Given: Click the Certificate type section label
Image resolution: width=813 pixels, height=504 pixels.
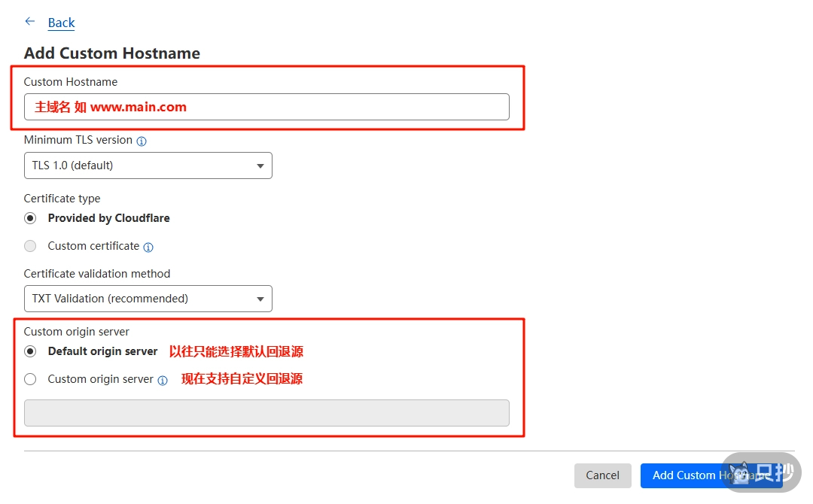Looking at the screenshot, I should 62,199.
